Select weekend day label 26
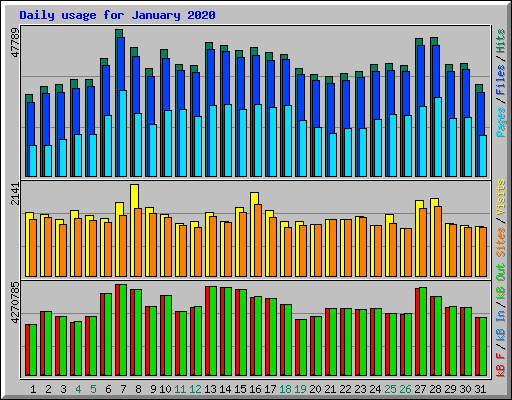512x400 pixels. point(405,389)
